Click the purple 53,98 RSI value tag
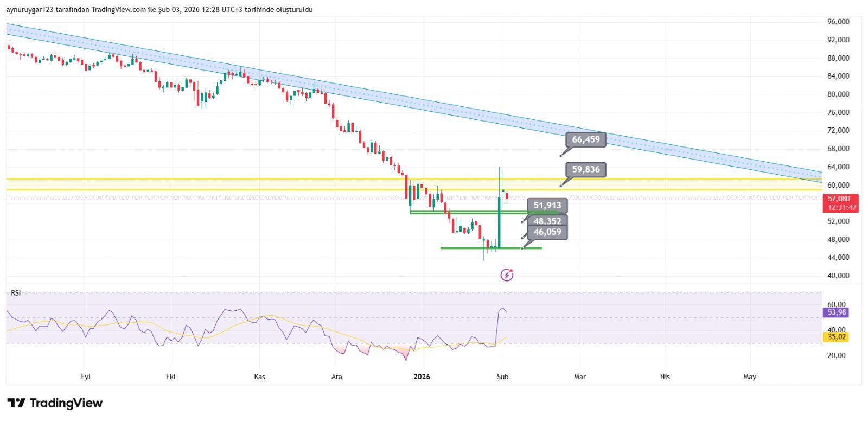This screenshot has width=868, height=421. (x=836, y=312)
